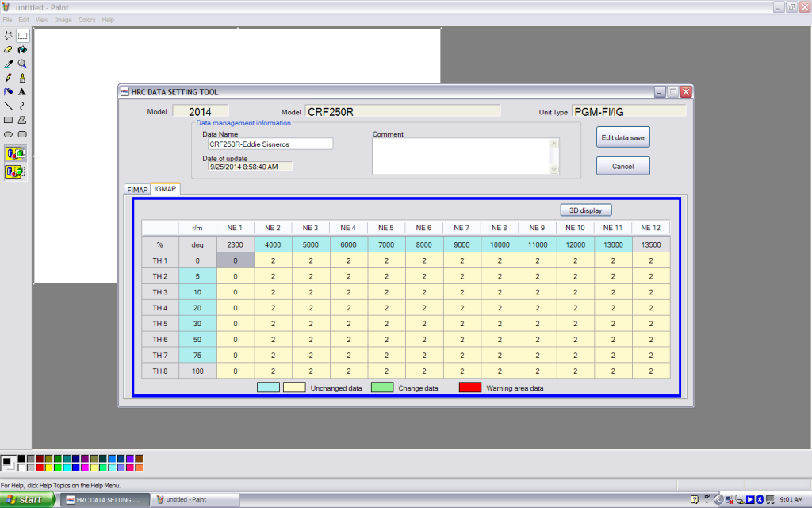Select the TH 4 NE 6 cell
Viewport: 812px width, 508px height.
424,308
